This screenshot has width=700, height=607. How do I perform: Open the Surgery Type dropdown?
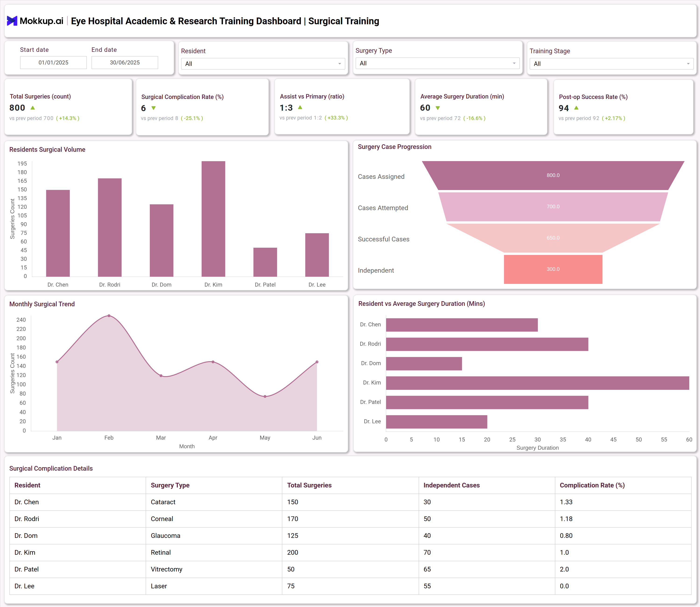coord(437,63)
